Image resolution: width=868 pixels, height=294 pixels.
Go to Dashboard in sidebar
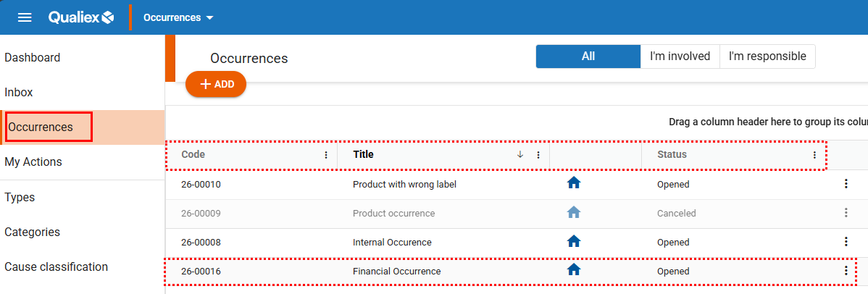click(33, 58)
